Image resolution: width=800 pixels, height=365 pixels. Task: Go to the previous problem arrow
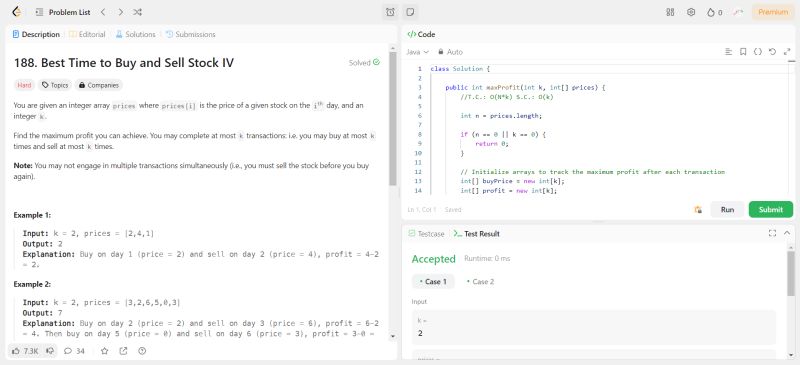103,12
